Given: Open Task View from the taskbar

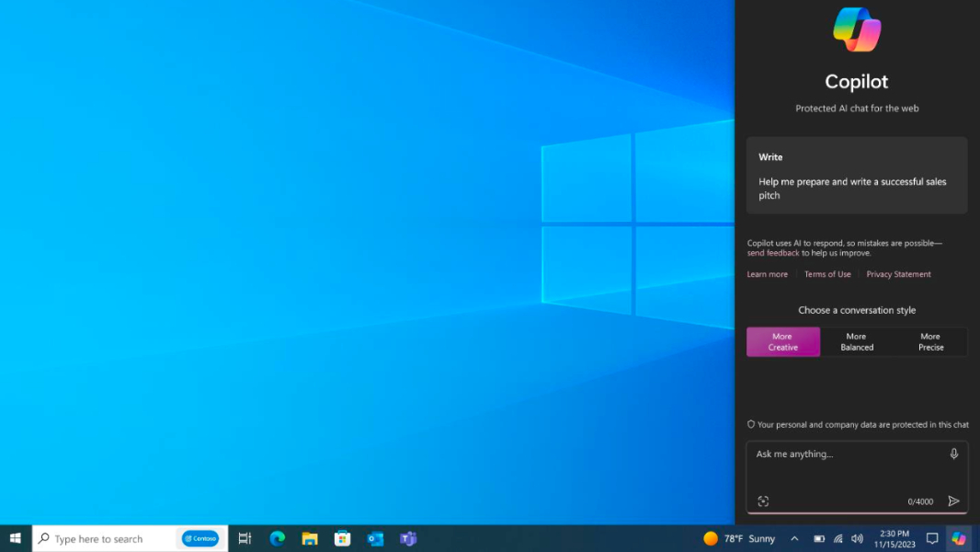Looking at the screenshot, I should 244,538.
